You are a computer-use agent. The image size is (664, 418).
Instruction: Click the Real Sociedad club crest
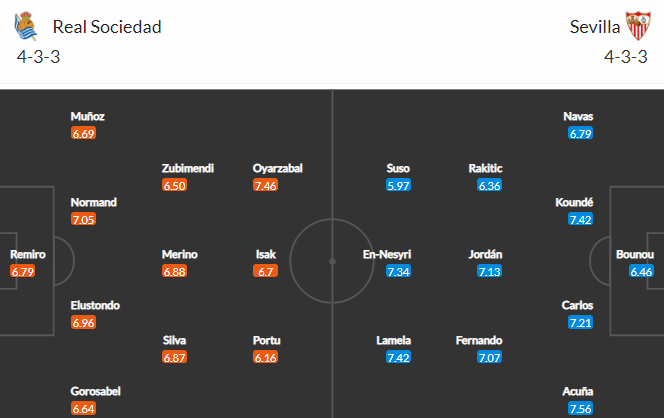point(27,25)
